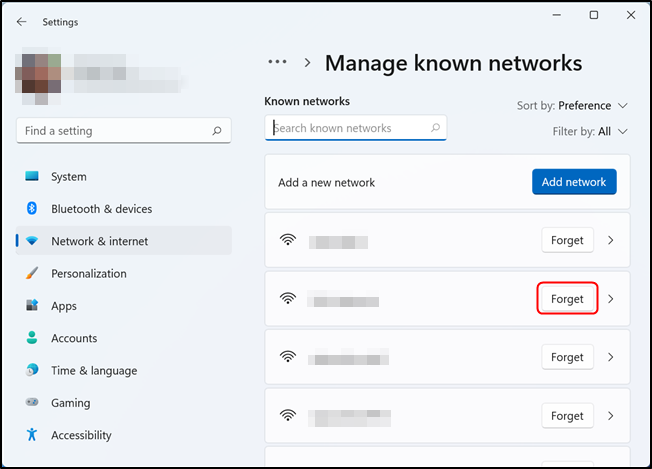Viewport: 652px width, 469px height.
Task: Open the Sort by Preference dropdown
Action: (572, 106)
